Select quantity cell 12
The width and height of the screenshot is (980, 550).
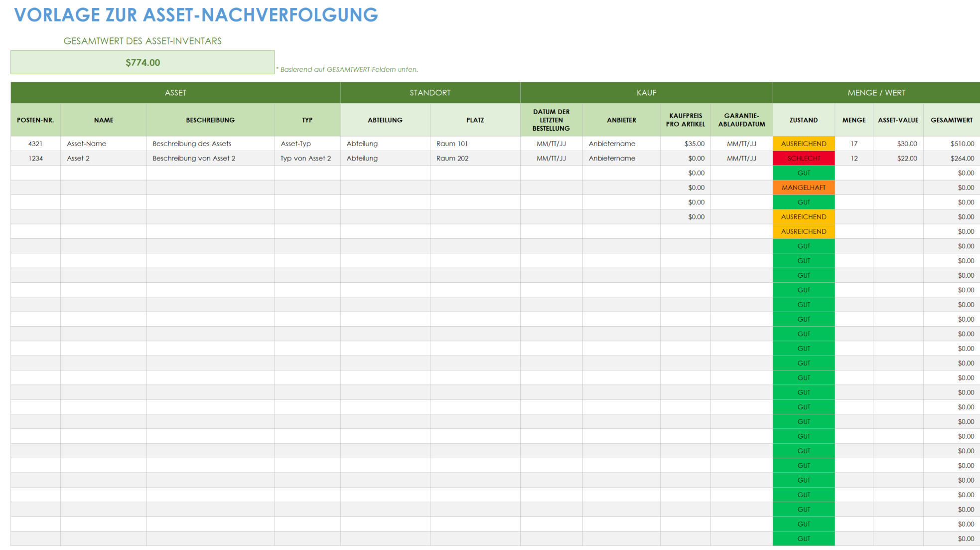[854, 158]
